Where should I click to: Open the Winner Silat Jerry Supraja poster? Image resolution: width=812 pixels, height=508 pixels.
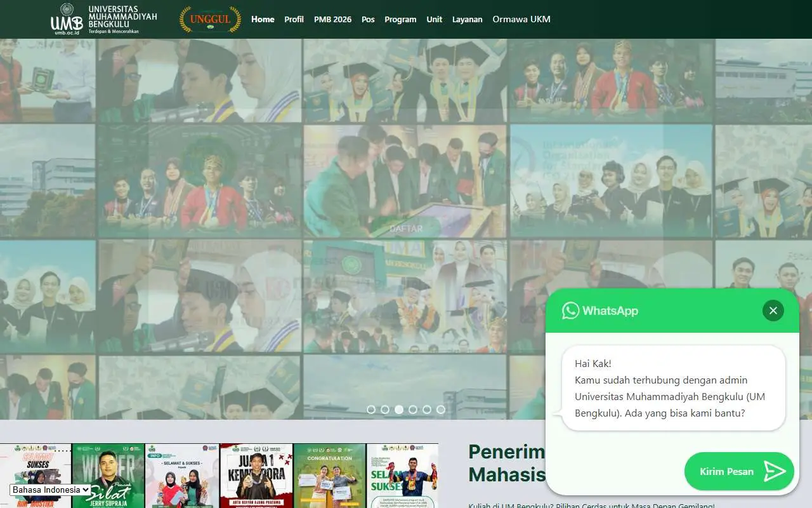coord(108,476)
